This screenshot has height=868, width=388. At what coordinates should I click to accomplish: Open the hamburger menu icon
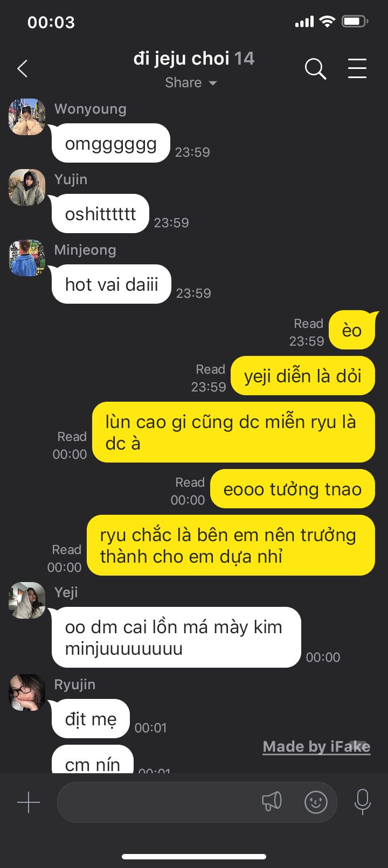(357, 68)
